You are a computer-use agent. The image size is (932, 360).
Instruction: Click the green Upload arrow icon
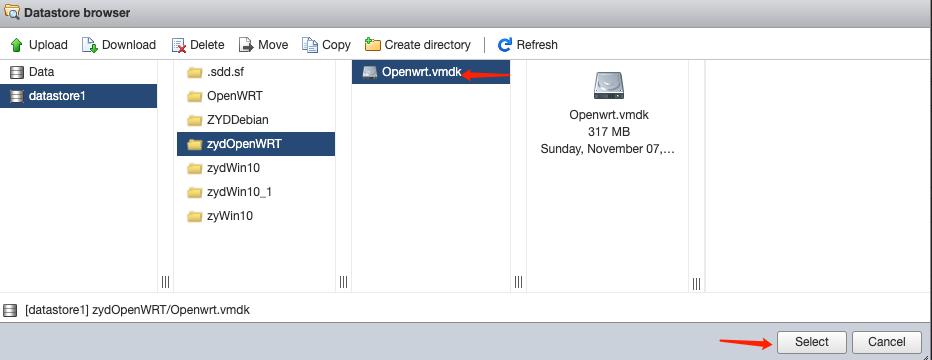point(17,45)
